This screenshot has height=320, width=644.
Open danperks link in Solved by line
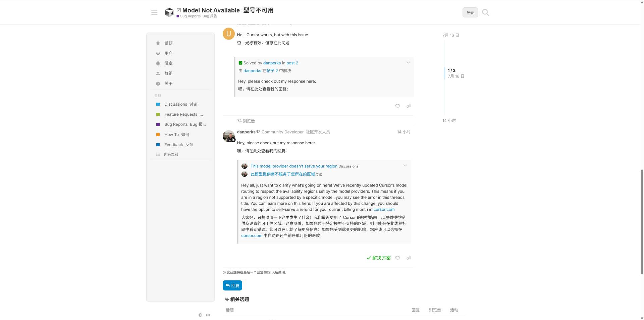tap(272, 63)
